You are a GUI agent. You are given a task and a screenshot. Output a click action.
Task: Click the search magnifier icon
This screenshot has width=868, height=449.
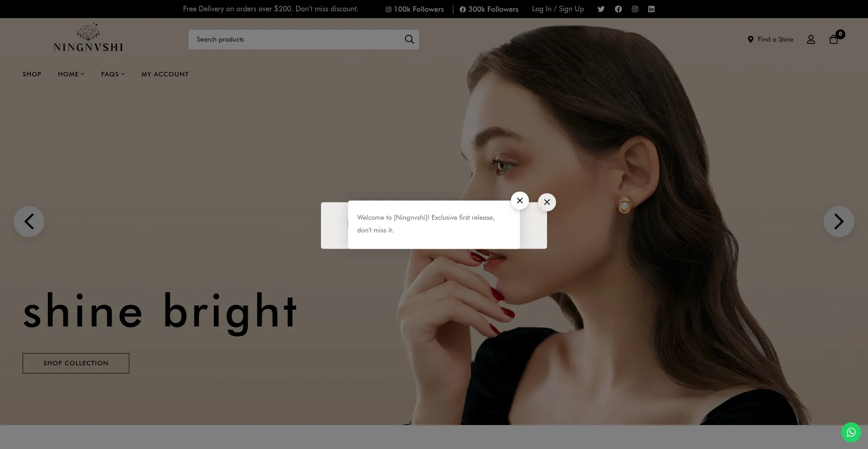point(409,39)
